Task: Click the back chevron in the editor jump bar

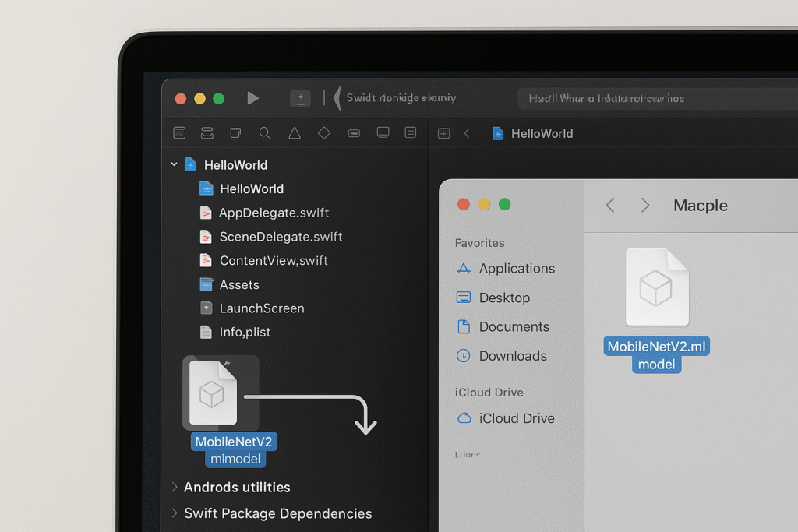Action: [465, 133]
